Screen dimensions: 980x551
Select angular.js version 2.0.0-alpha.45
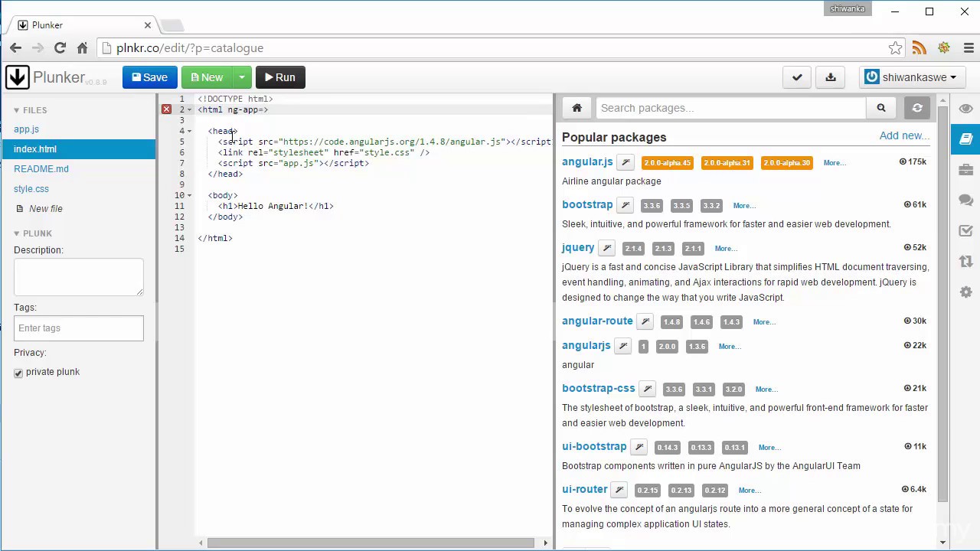click(667, 163)
